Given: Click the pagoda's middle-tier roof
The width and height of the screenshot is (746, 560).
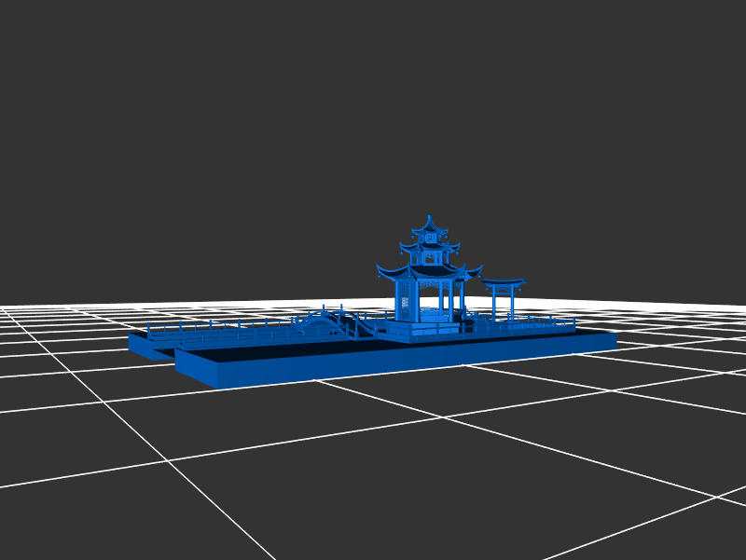Looking at the screenshot, I should point(429,247).
